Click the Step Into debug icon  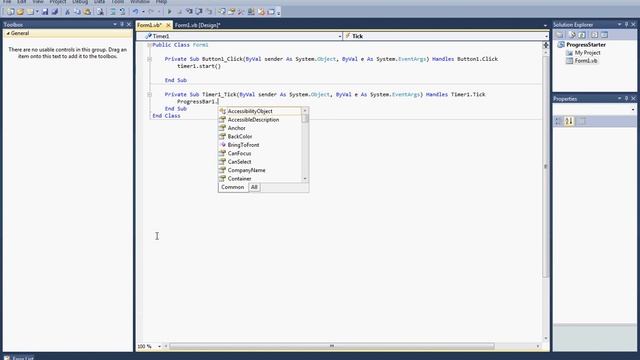click(189, 12)
